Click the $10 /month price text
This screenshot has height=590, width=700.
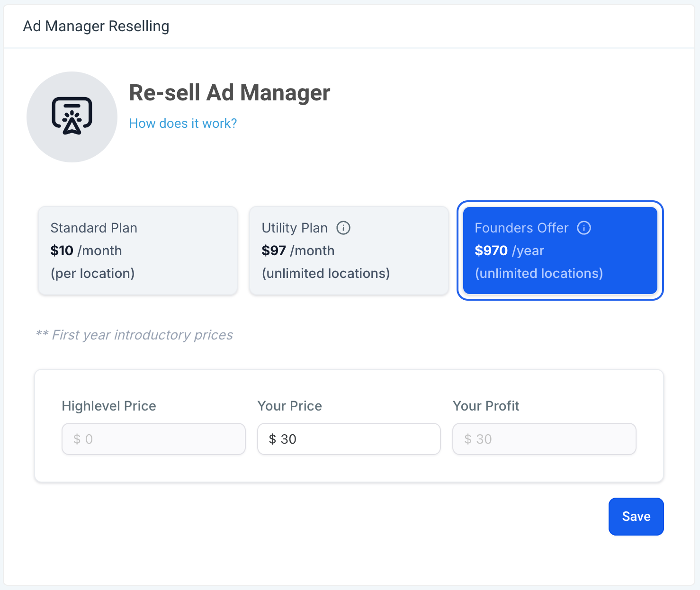point(86,250)
